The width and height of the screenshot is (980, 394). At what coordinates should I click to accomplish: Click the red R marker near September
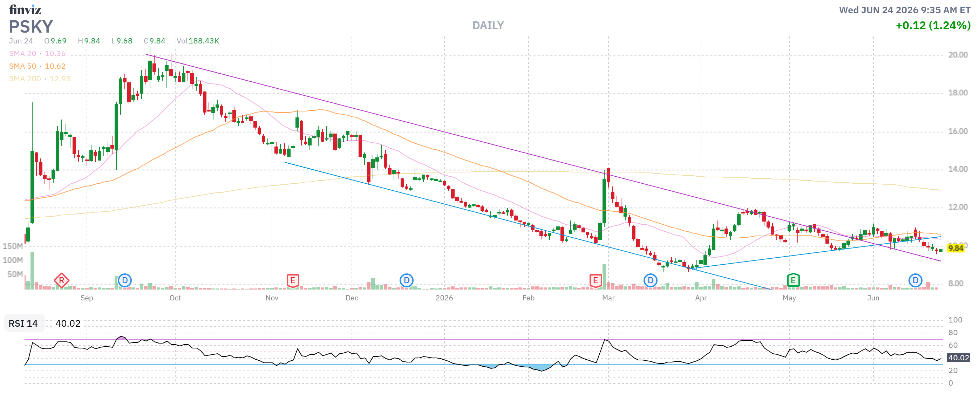point(62,281)
